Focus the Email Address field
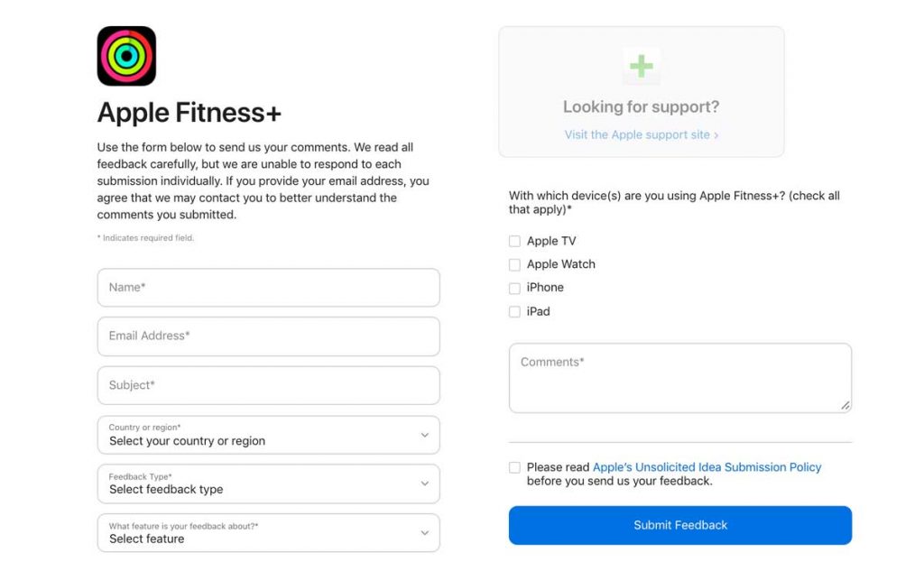The width and height of the screenshot is (924, 562). (x=268, y=336)
